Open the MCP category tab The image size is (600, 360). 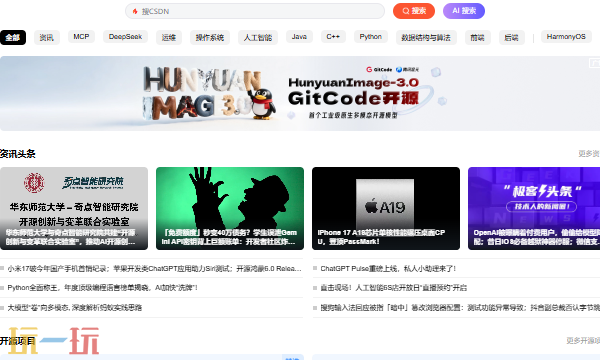tap(81, 37)
